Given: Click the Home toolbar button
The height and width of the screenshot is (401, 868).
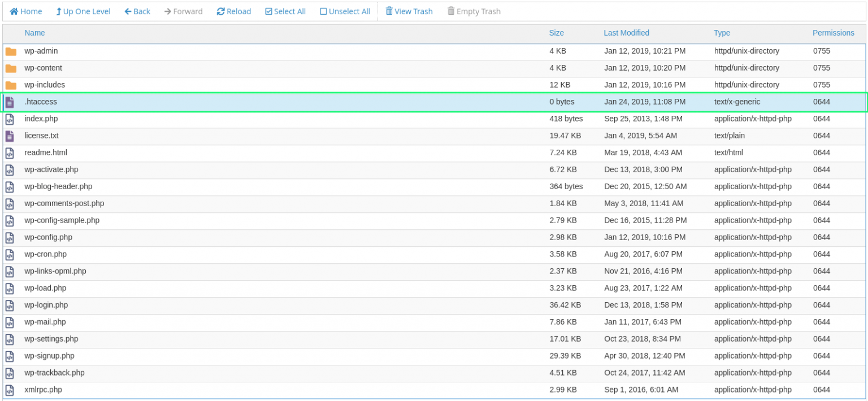Looking at the screenshot, I should [26, 11].
